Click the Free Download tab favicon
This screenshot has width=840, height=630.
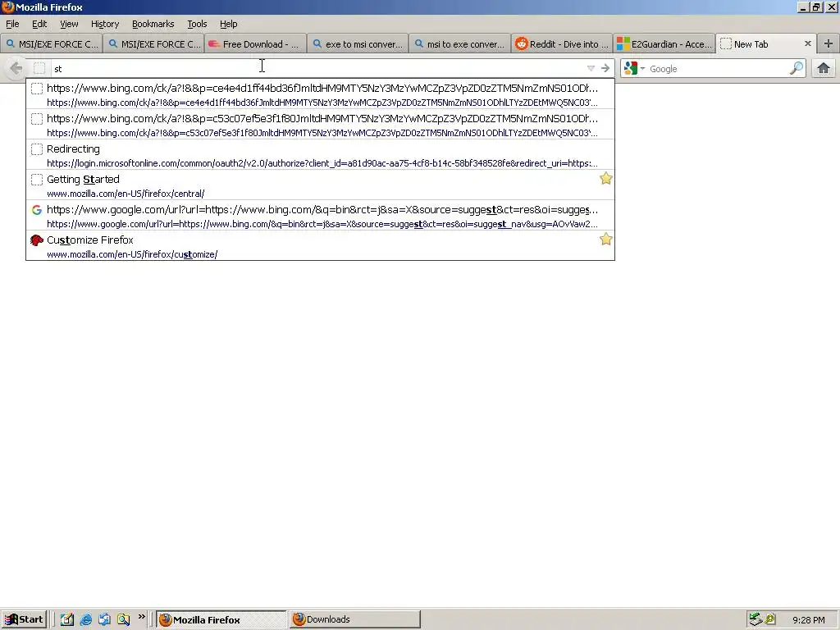point(214,44)
